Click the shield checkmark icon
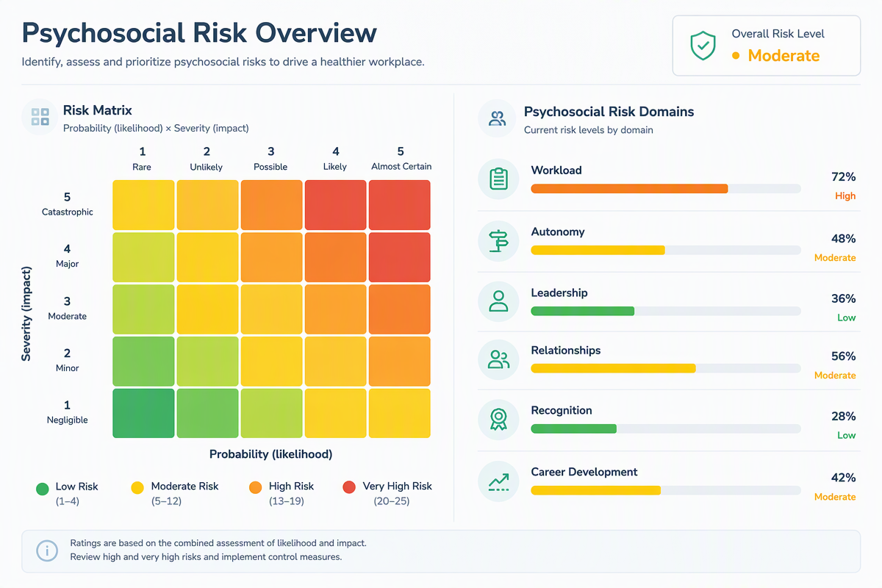The height and width of the screenshot is (588, 882). pos(703,46)
